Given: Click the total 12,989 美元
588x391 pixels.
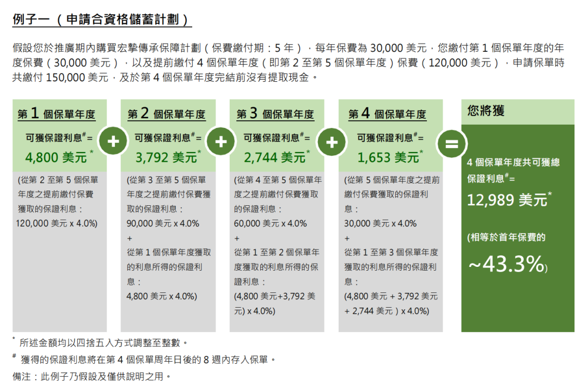Looking at the screenshot, I should click(x=507, y=200).
